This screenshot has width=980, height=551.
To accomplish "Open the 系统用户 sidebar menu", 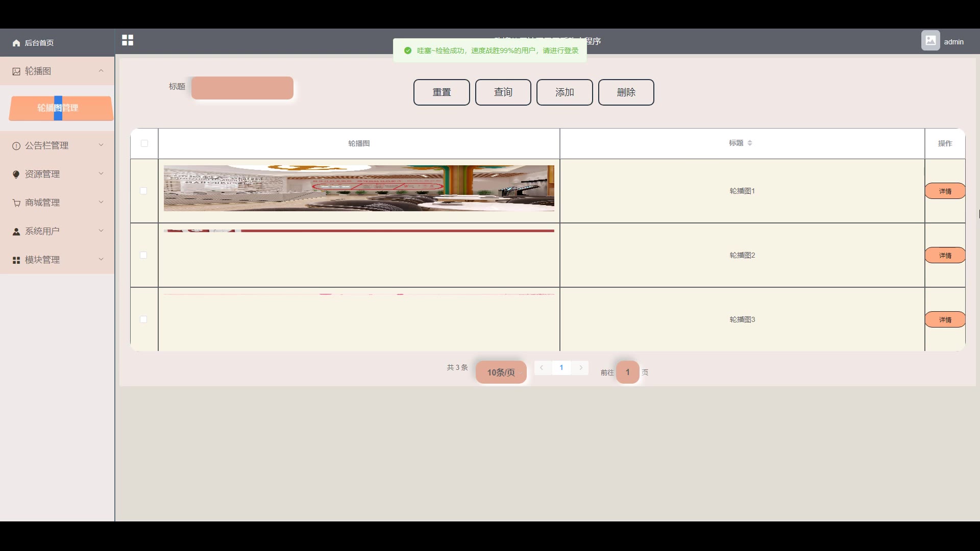I will coord(42,231).
